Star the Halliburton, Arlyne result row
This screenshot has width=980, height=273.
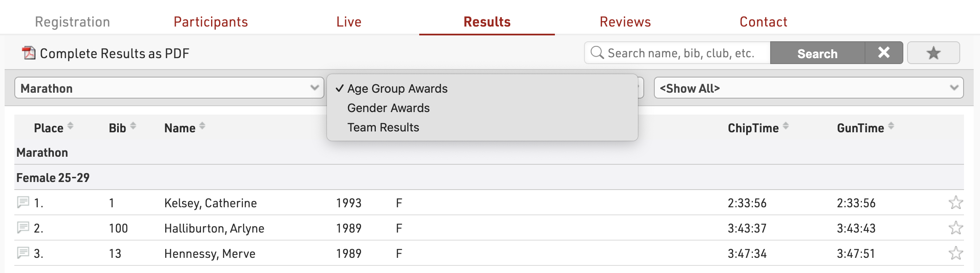coord(956,228)
